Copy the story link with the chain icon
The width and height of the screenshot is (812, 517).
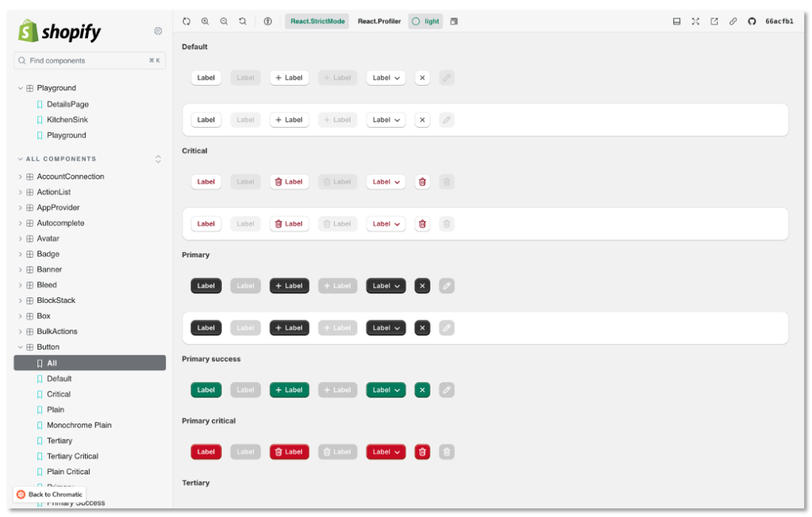733,21
